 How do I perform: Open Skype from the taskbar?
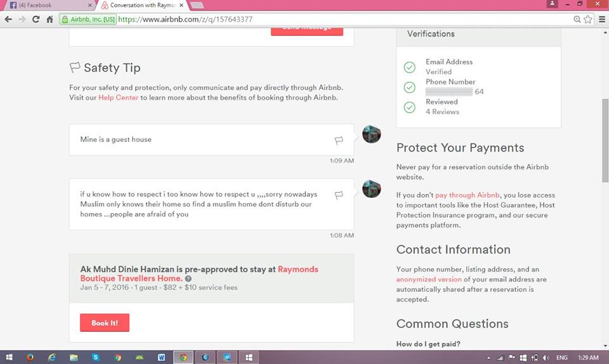[96, 357]
